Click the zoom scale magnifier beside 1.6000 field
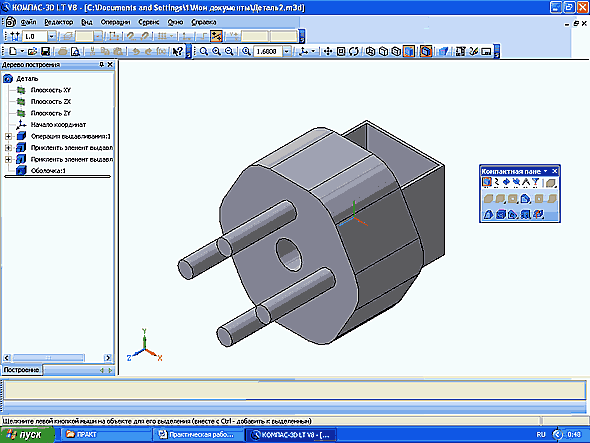The image size is (590, 443). point(246,51)
